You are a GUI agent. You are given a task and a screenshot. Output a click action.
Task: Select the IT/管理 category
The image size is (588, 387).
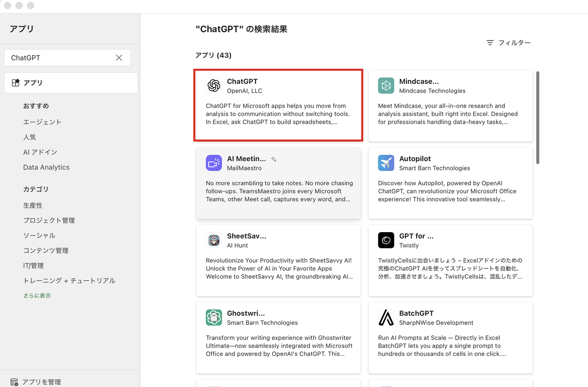pos(34,266)
